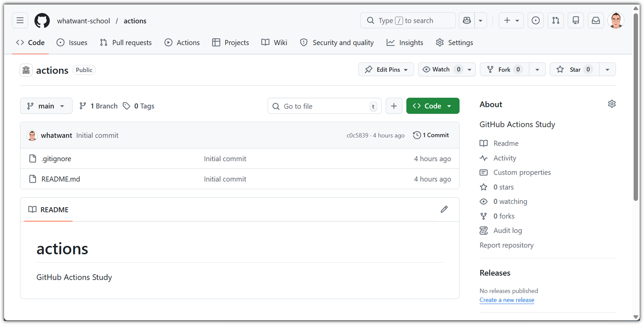Open the user profile avatar menu
The image size is (644, 325).
point(616,20)
